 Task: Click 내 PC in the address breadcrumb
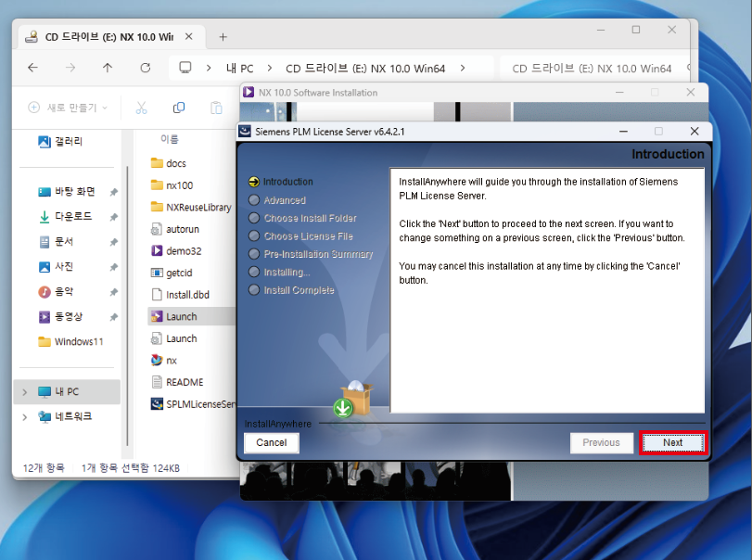click(240, 68)
